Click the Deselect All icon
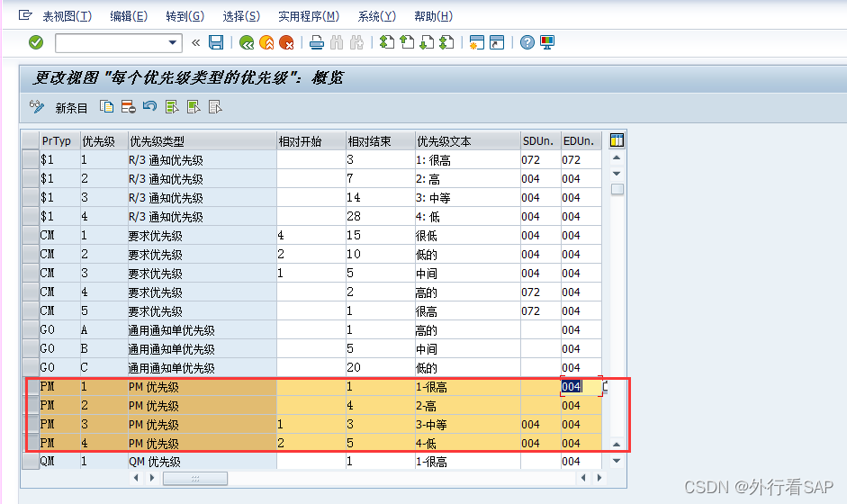The image size is (847, 504). point(215,107)
